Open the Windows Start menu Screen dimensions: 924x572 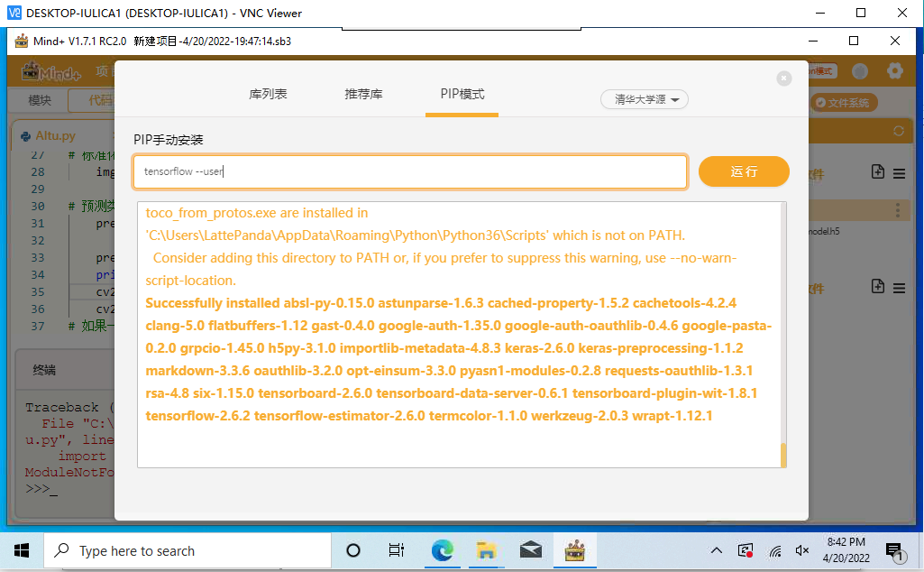tap(22, 550)
